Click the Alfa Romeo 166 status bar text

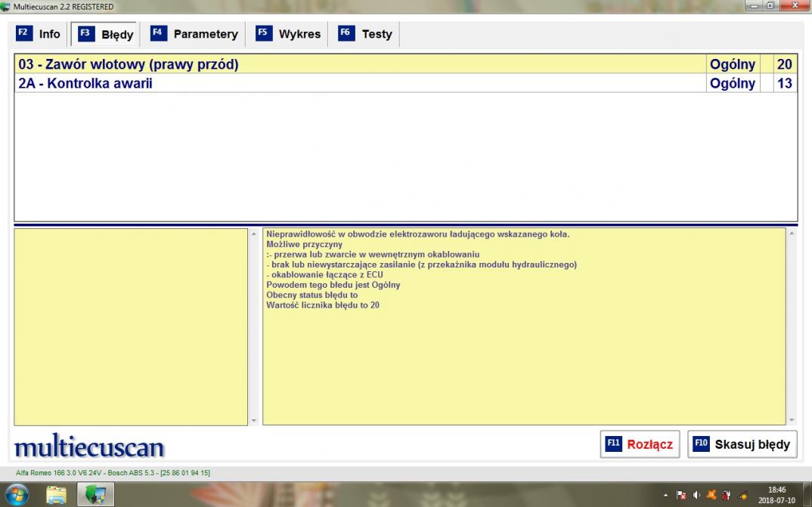coord(113,473)
